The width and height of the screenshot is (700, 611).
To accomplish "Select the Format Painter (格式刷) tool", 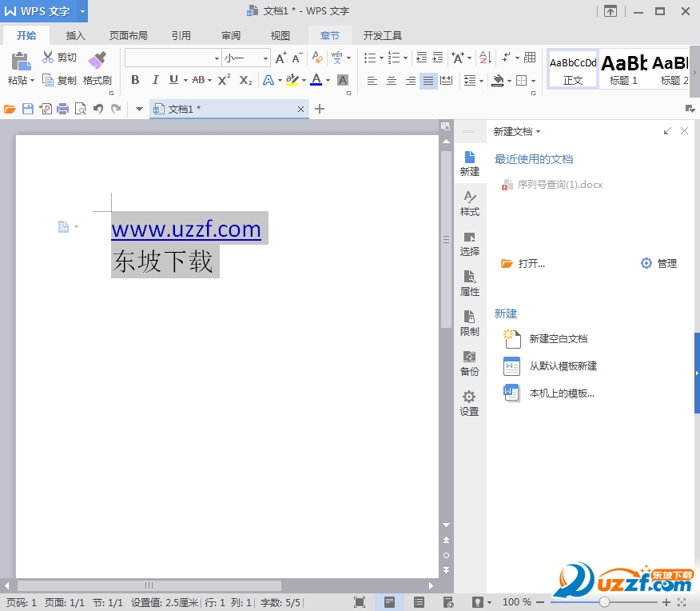I will (x=97, y=67).
